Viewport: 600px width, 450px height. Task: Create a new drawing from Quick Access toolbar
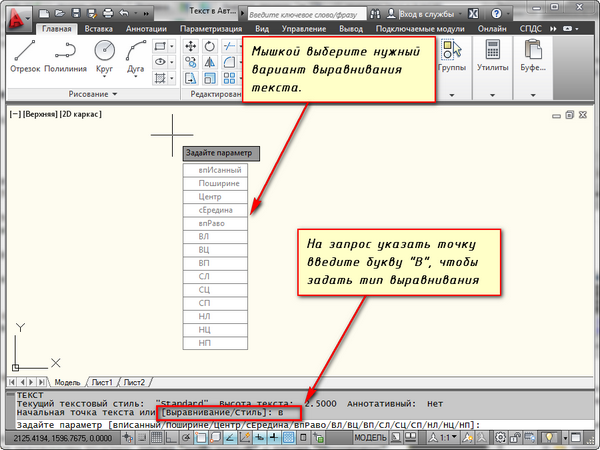(x=44, y=14)
